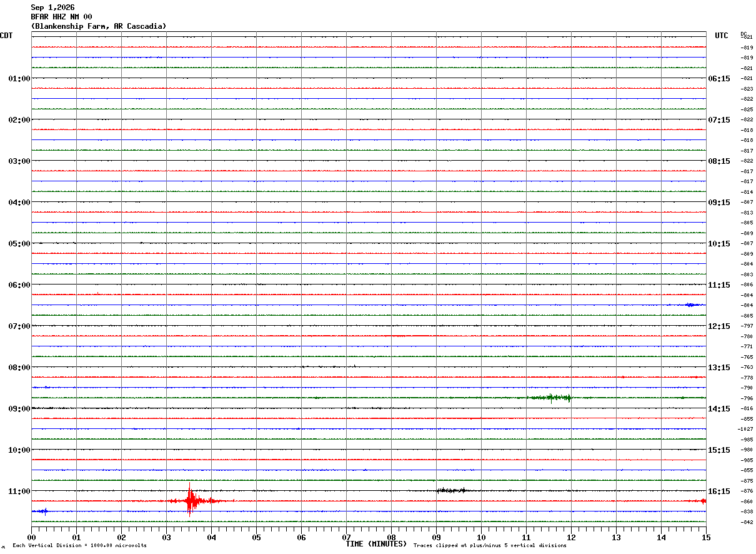
Task: Click the minute 00 axis tick label
Action: (32, 537)
